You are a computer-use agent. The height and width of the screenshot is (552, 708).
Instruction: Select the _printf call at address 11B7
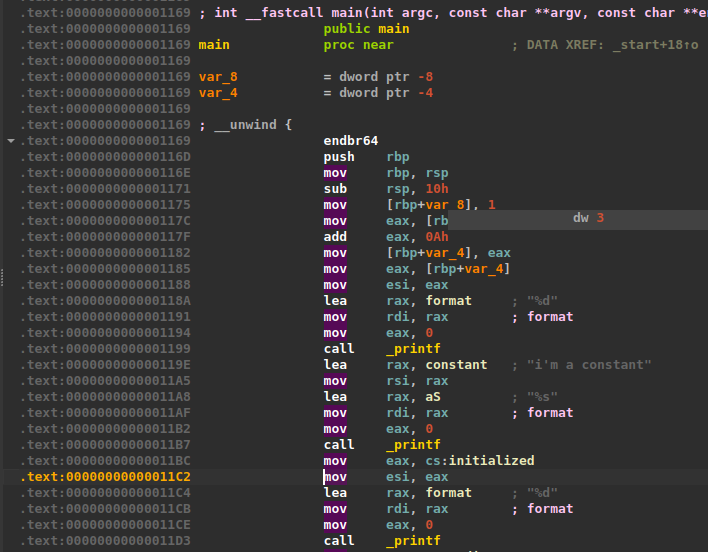(x=413, y=445)
